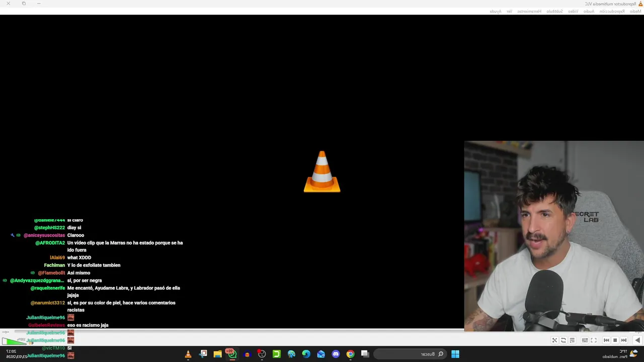Open the Mail app on taskbar

pyautogui.click(x=321, y=354)
